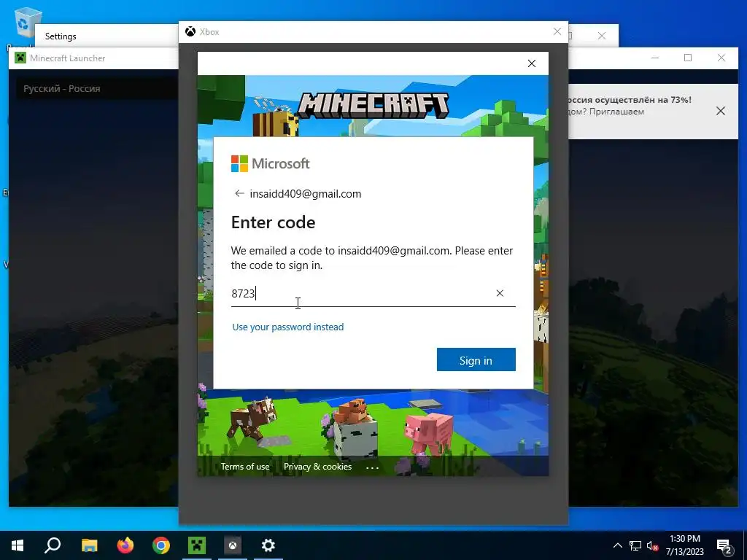Show hidden system tray icons

click(617, 545)
